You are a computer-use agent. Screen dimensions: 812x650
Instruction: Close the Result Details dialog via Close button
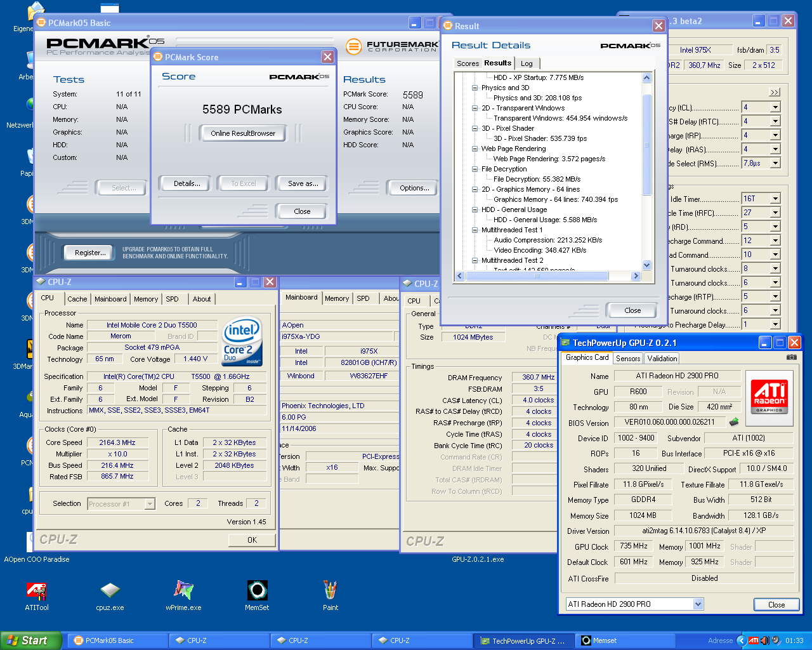632,310
